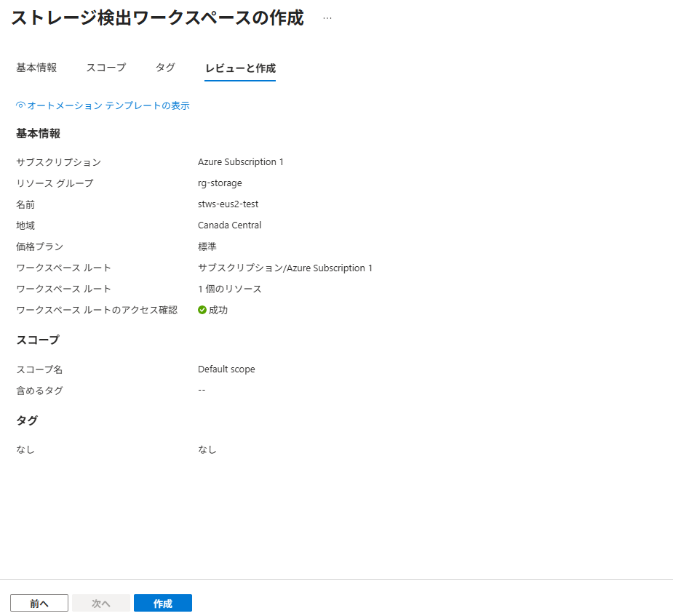This screenshot has height=616, width=673.
Task: Click the -- value for 含めるタグ
Action: 202,390
